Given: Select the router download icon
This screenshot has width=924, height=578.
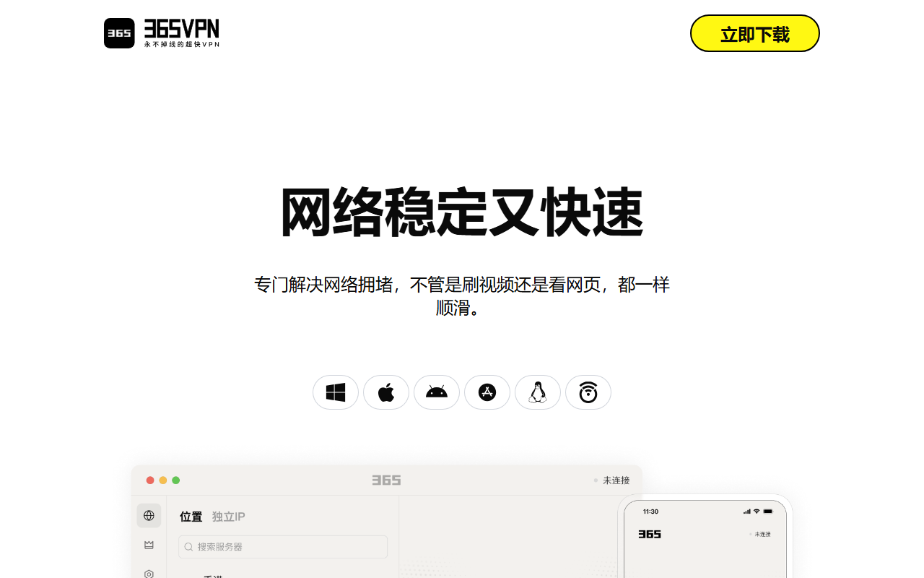Looking at the screenshot, I should [x=588, y=392].
